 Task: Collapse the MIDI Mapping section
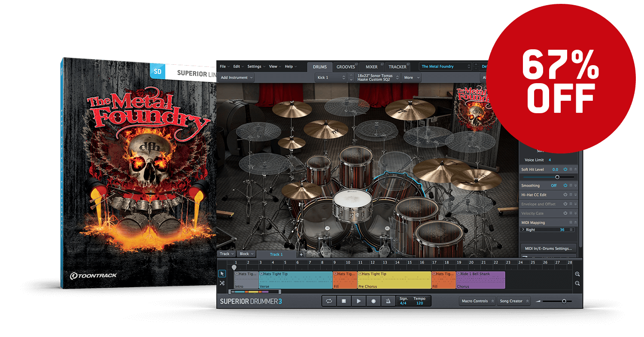point(575,223)
